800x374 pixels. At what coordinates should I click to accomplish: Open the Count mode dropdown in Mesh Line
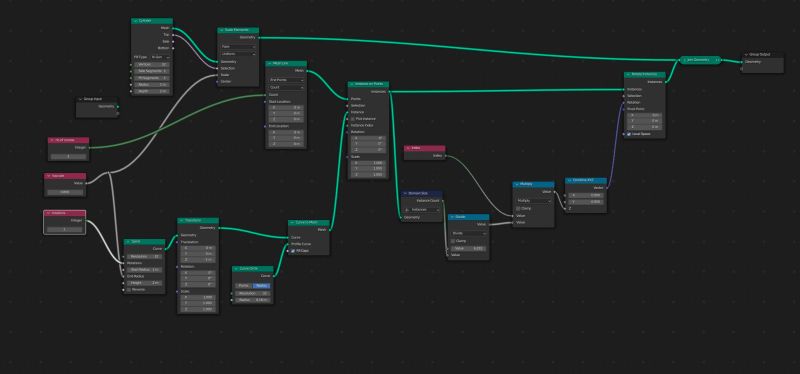point(287,88)
